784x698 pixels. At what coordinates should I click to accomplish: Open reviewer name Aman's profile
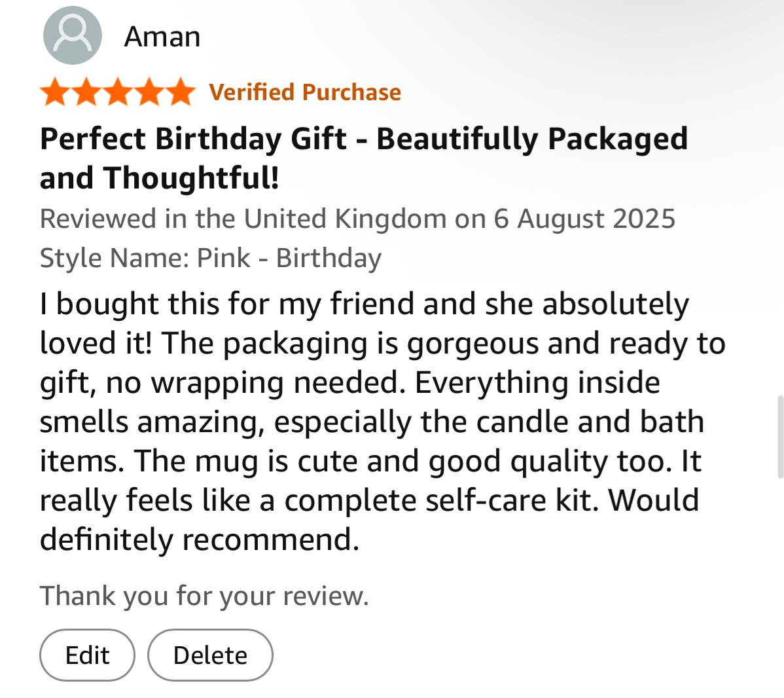click(x=162, y=36)
